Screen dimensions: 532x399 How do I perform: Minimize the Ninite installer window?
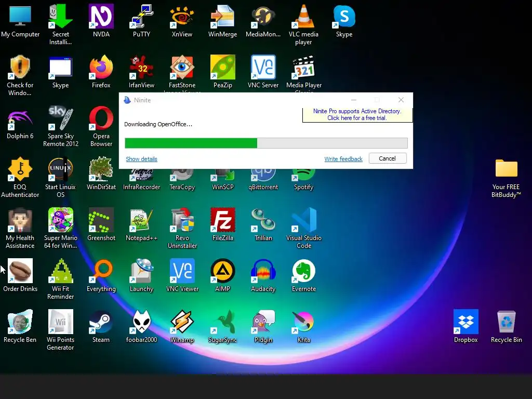(x=353, y=100)
